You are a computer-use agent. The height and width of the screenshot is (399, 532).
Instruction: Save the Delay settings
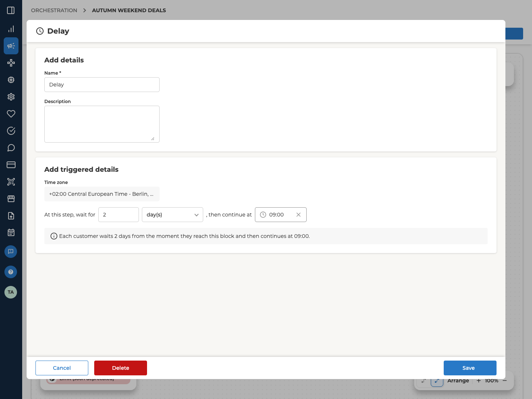470,368
